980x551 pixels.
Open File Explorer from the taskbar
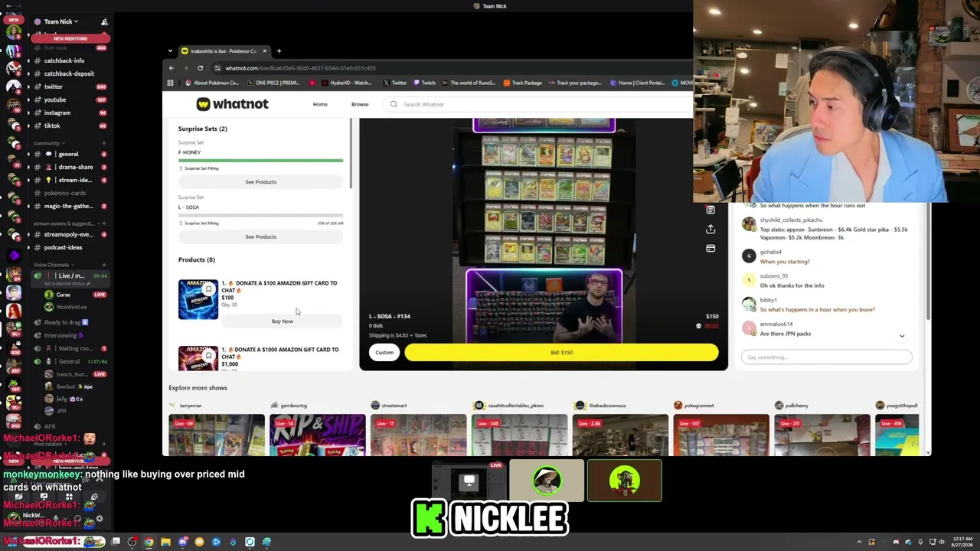(x=165, y=542)
